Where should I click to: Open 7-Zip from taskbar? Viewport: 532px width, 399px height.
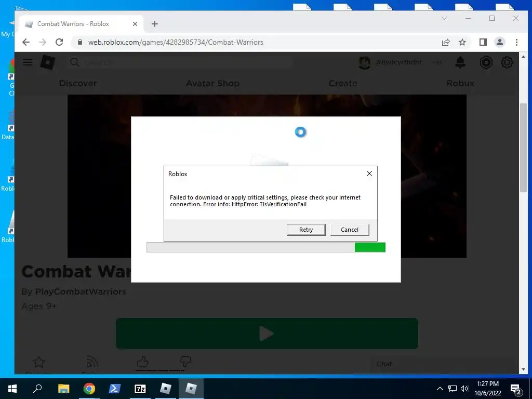coord(140,389)
